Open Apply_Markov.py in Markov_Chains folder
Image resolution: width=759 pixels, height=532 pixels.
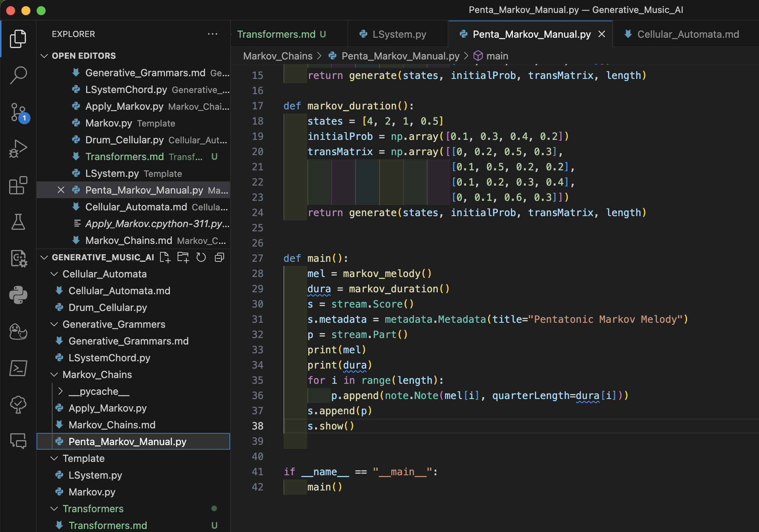[133, 408]
